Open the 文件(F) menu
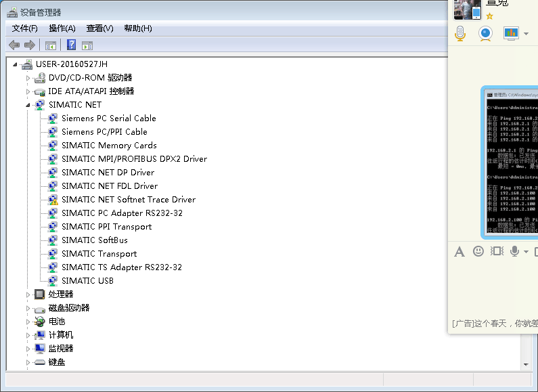Screen dimensions: 538x392 [25, 28]
